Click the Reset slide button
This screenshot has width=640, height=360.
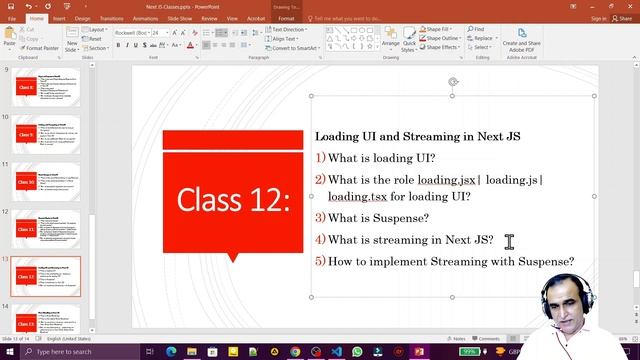[92, 39]
